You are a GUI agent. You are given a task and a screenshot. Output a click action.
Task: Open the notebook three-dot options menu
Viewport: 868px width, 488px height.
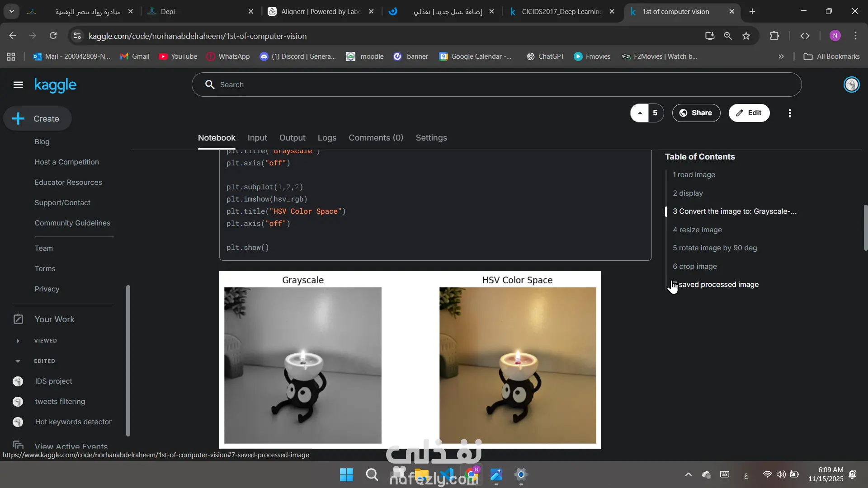(790, 113)
